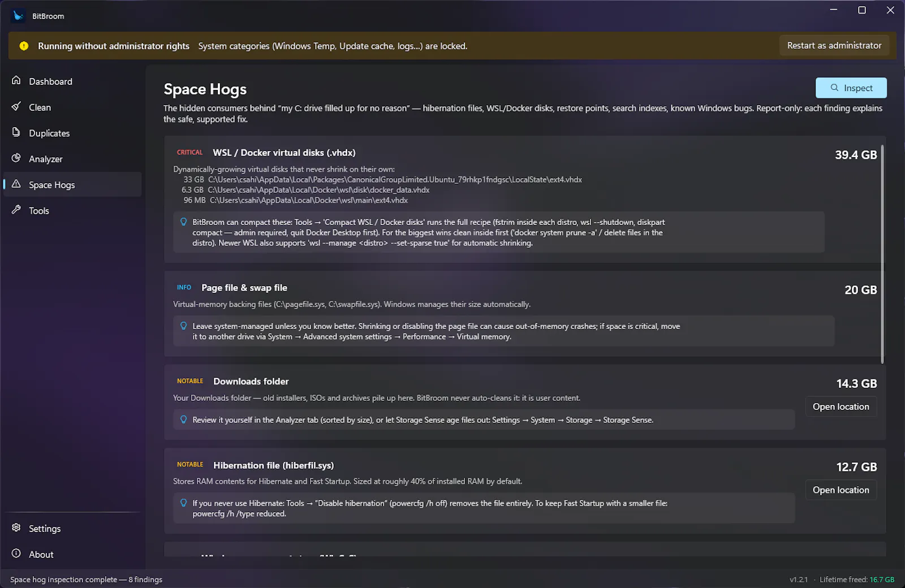This screenshot has width=905, height=588.
Task: Click the Space Hogs warning triangle icon
Action: [x=16, y=184]
